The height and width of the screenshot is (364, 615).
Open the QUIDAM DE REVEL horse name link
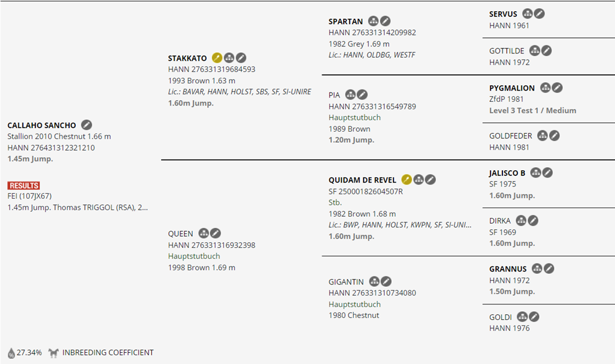[362, 180]
